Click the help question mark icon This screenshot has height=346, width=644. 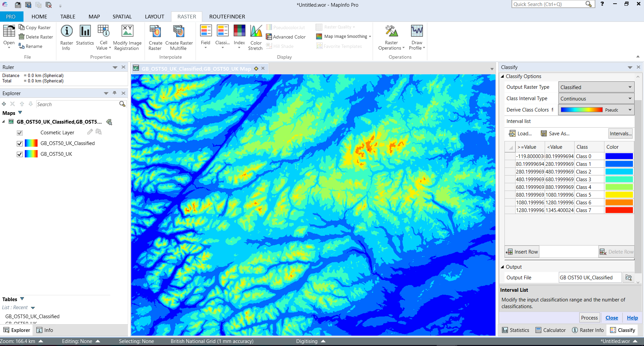point(602,4)
